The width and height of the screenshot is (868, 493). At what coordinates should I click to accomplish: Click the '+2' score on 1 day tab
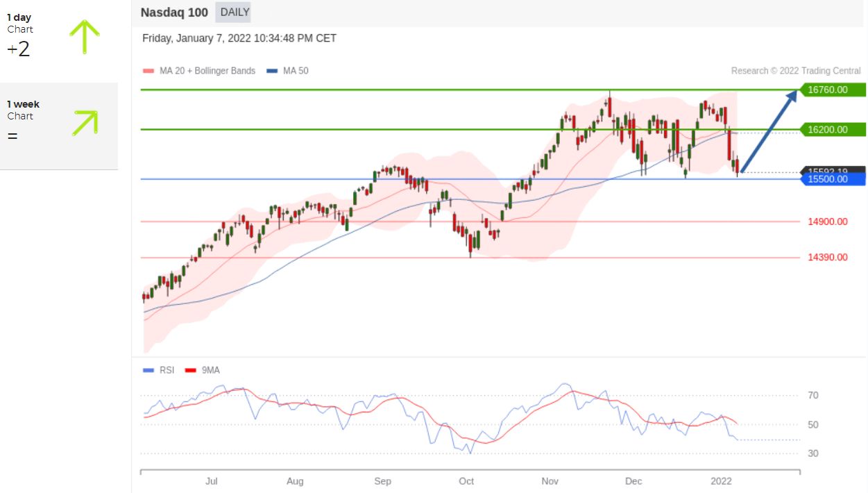point(19,49)
